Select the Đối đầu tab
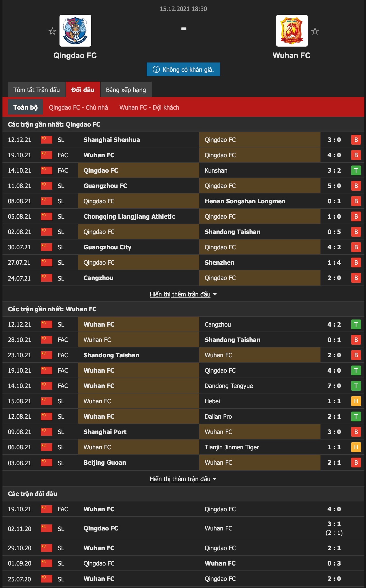 click(x=83, y=90)
